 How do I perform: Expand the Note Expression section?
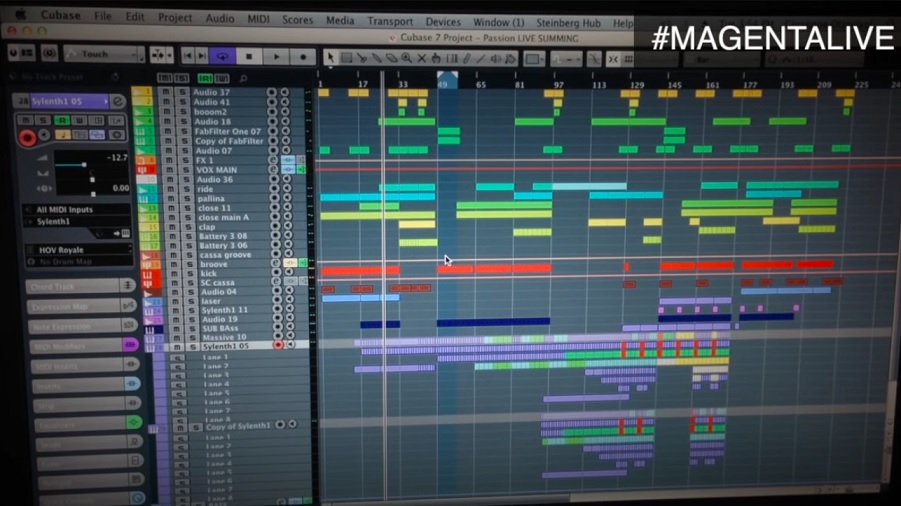coord(83,326)
